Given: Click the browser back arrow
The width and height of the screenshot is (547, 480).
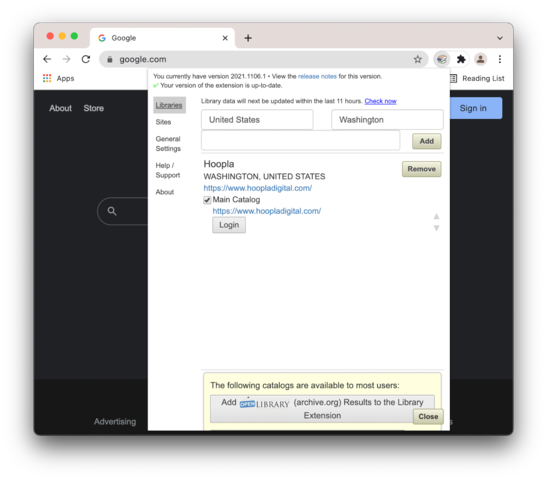Looking at the screenshot, I should tap(47, 59).
